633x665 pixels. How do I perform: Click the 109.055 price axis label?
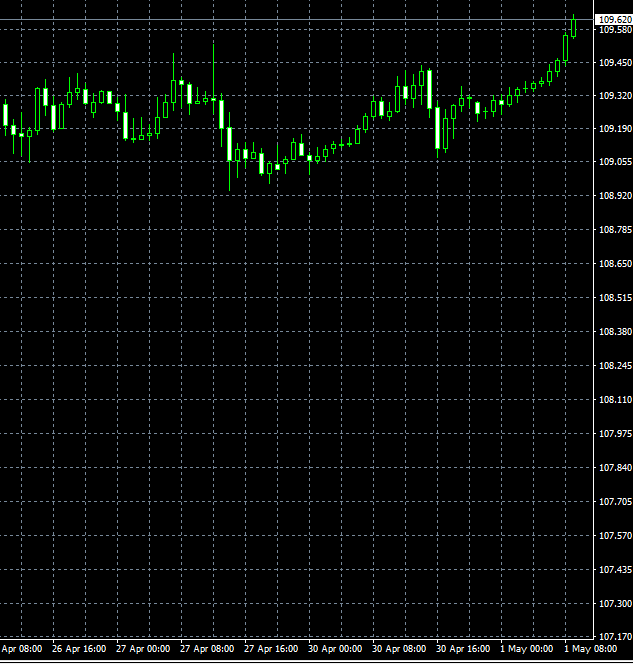[615, 162]
